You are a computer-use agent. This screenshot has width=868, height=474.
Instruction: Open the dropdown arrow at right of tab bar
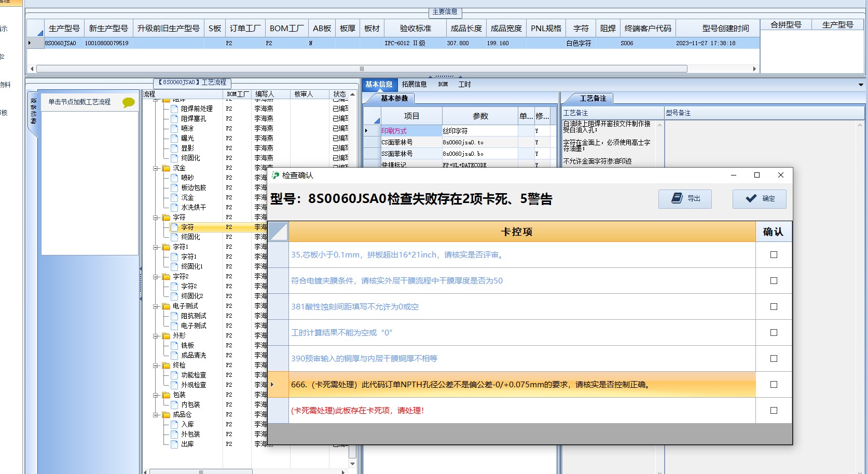861,85
